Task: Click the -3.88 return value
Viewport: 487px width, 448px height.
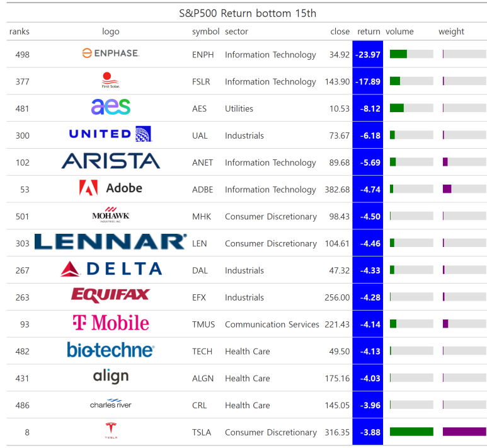Action: (370, 432)
